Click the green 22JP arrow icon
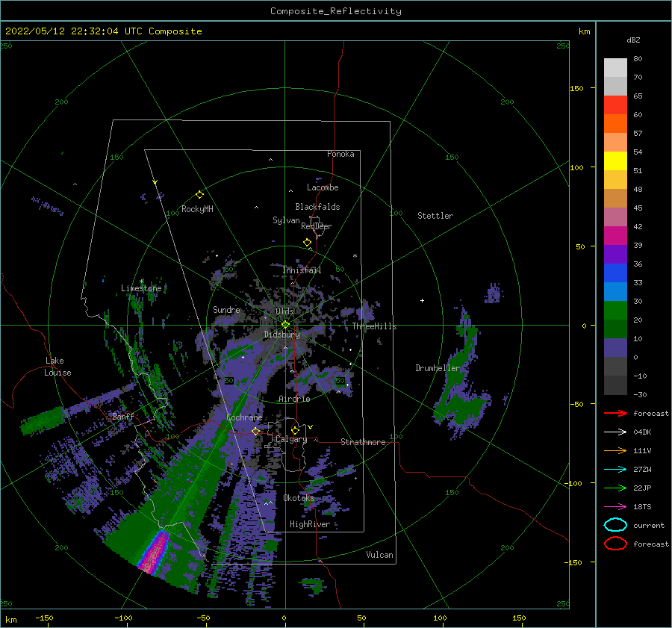The height and width of the screenshot is (628, 672). [x=615, y=488]
